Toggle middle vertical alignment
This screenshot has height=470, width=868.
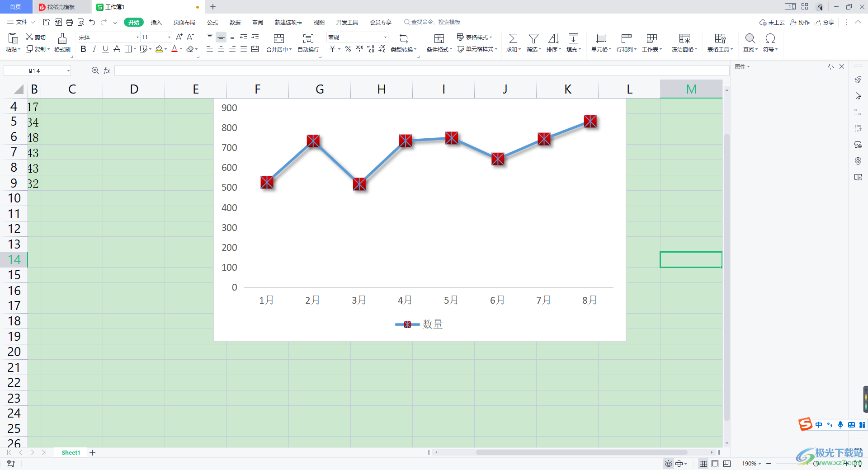(221, 37)
